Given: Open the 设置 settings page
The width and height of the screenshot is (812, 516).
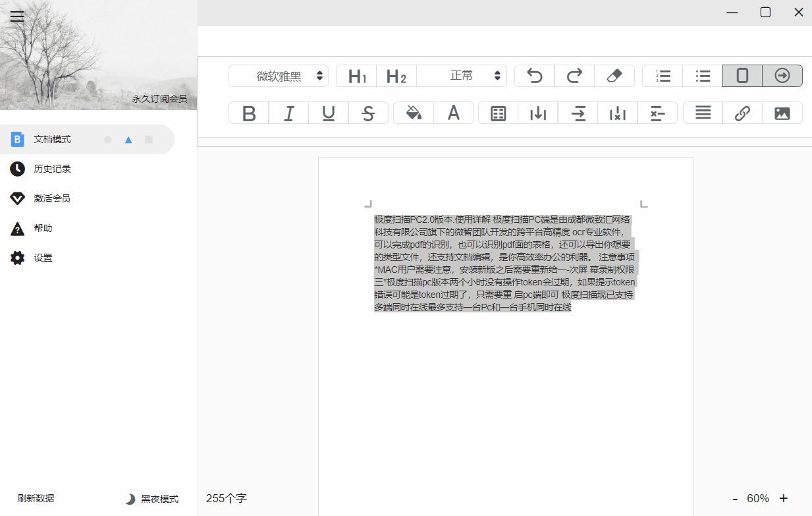Looking at the screenshot, I should pyautogui.click(x=43, y=258).
